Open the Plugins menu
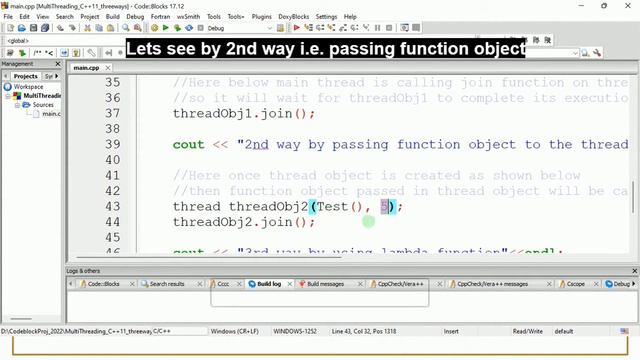 pos(262,16)
